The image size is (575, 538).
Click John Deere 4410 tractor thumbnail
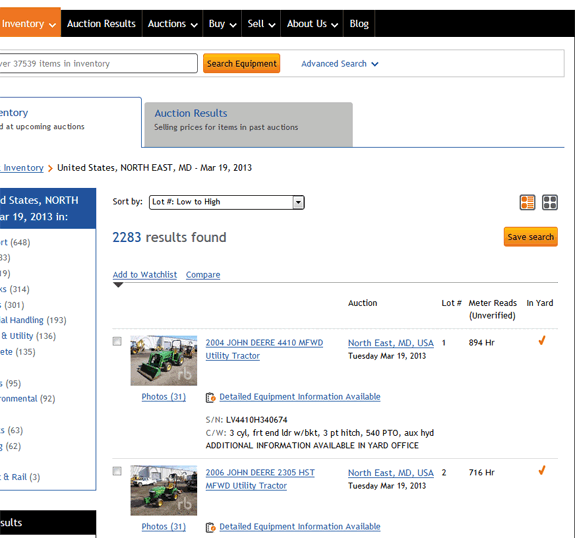tap(164, 361)
